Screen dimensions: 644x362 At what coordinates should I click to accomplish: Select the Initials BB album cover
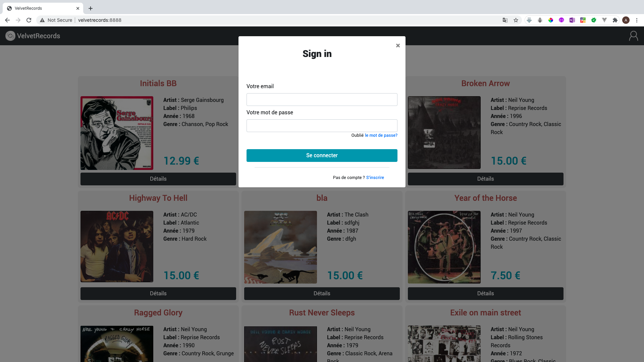(117, 133)
